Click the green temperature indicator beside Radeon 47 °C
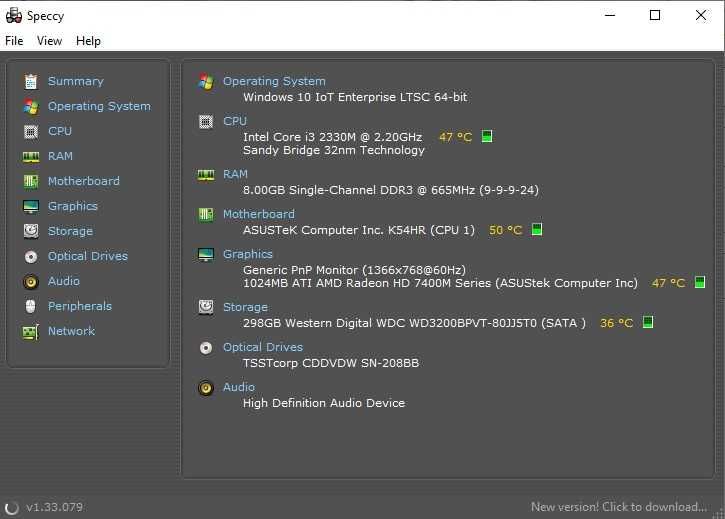725x519 pixels. [x=700, y=282]
